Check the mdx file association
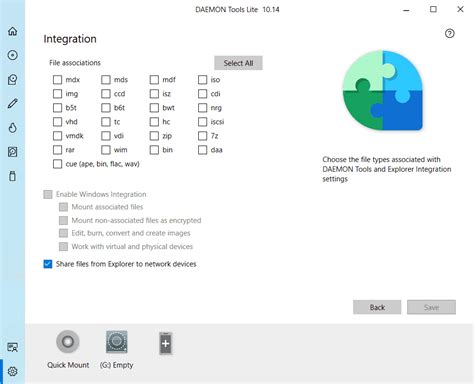Image resolution: width=474 pixels, height=384 pixels. click(x=57, y=80)
